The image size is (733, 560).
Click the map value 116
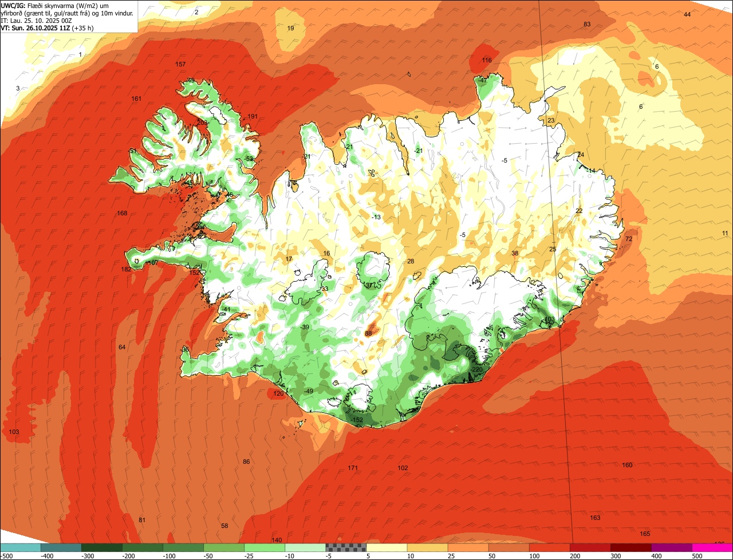[x=487, y=60]
